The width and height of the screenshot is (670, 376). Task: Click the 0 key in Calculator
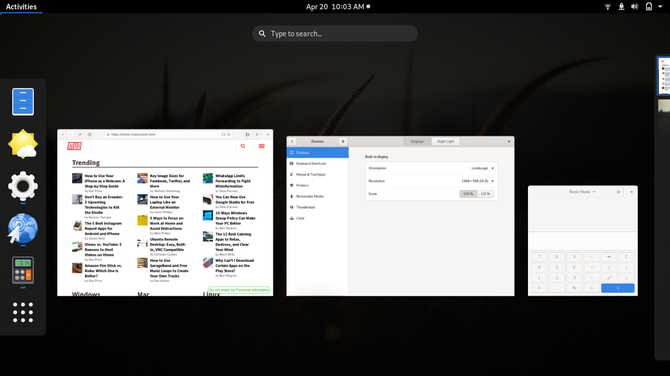[539, 288]
